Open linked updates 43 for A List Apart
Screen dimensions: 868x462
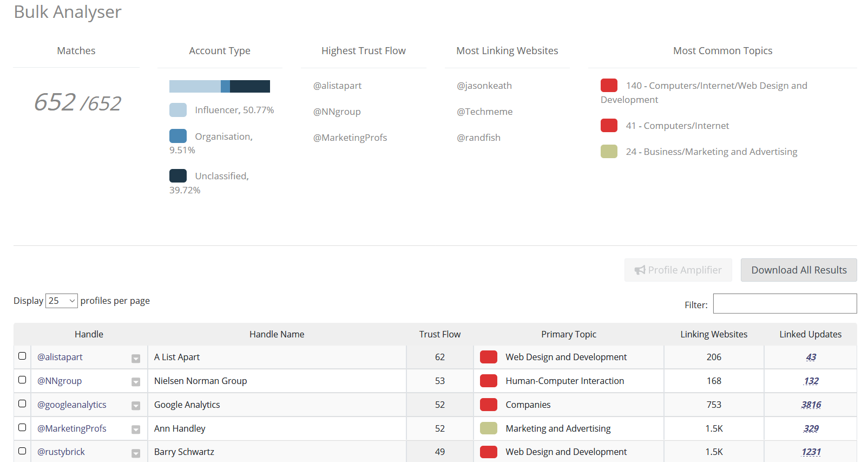click(x=811, y=357)
